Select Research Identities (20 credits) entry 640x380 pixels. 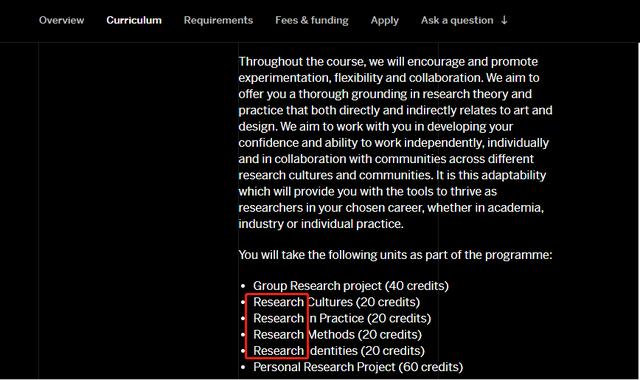coord(339,351)
